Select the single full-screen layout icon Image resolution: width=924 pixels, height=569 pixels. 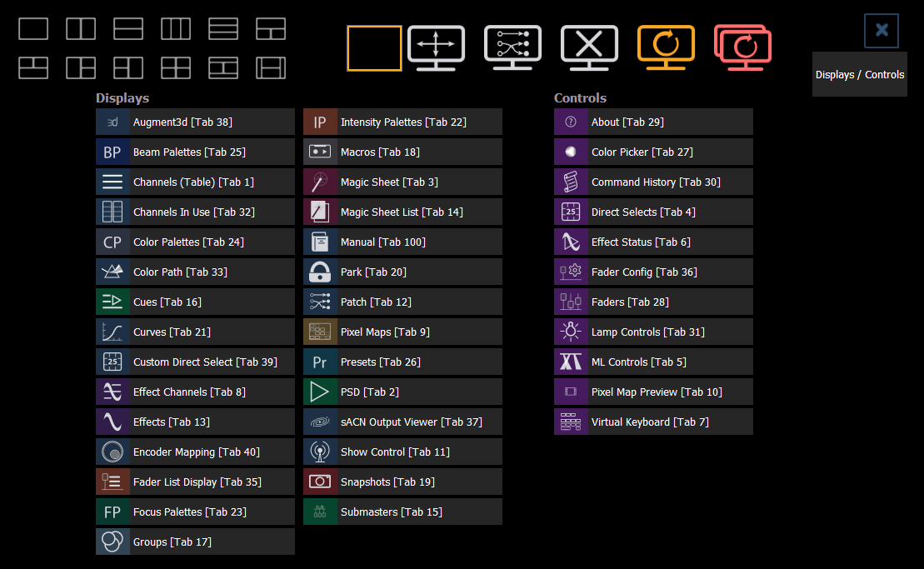(32, 27)
